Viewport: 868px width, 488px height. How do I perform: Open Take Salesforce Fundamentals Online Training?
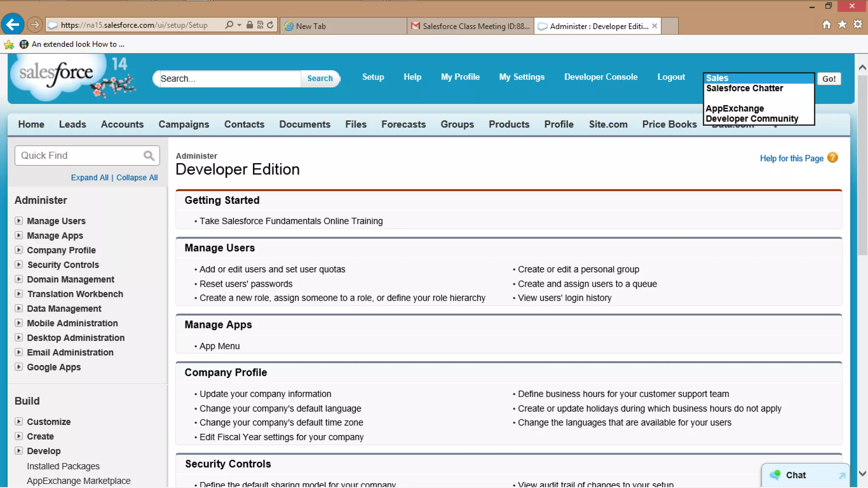(x=291, y=221)
